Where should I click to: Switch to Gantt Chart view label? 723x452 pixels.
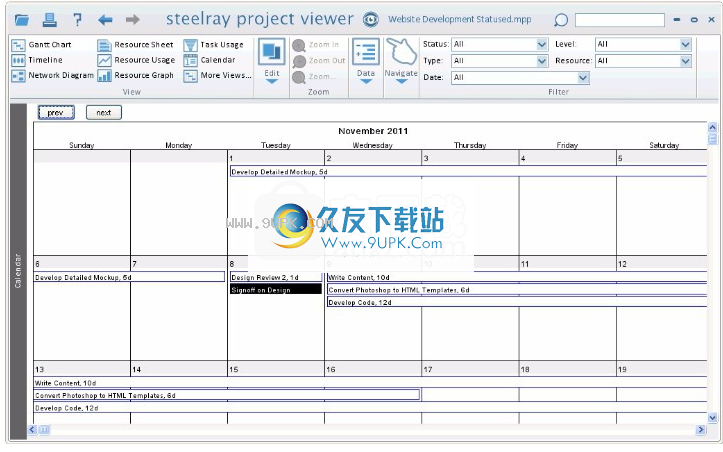click(x=50, y=45)
